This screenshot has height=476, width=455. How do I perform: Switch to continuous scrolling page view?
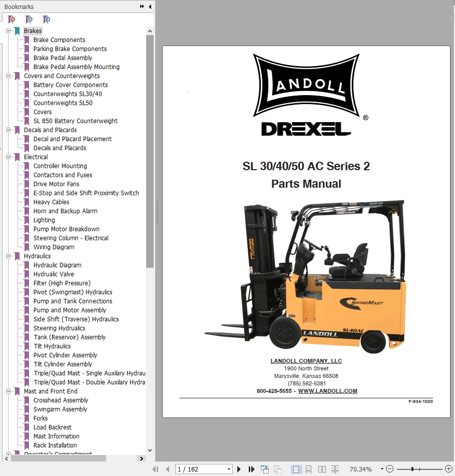pyautogui.click(x=309, y=469)
